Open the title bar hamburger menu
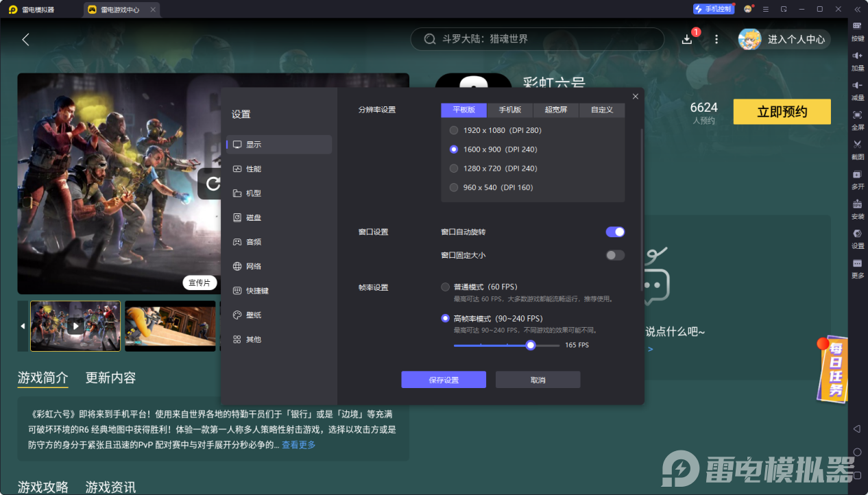This screenshot has height=495, width=868. 766,9
